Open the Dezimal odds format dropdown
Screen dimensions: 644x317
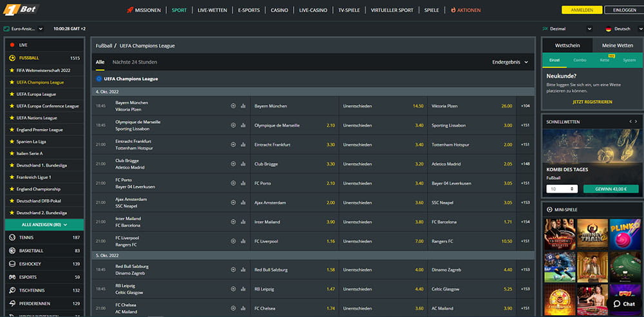[x=567, y=29]
